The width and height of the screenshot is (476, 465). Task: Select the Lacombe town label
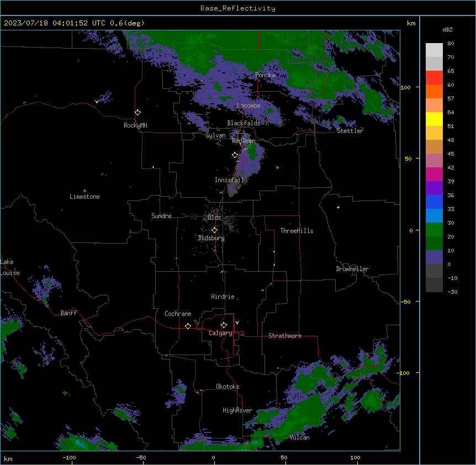point(248,105)
